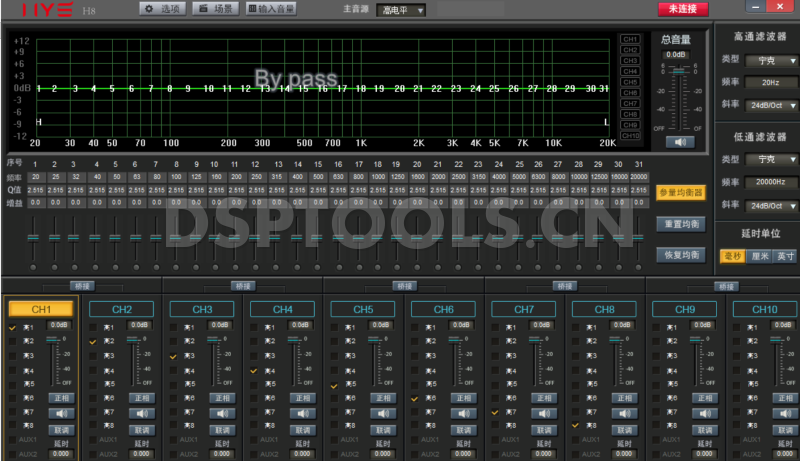Uncheck the 高3 input in CH3
Image resolution: width=800 pixels, height=461 pixels.
[174, 355]
